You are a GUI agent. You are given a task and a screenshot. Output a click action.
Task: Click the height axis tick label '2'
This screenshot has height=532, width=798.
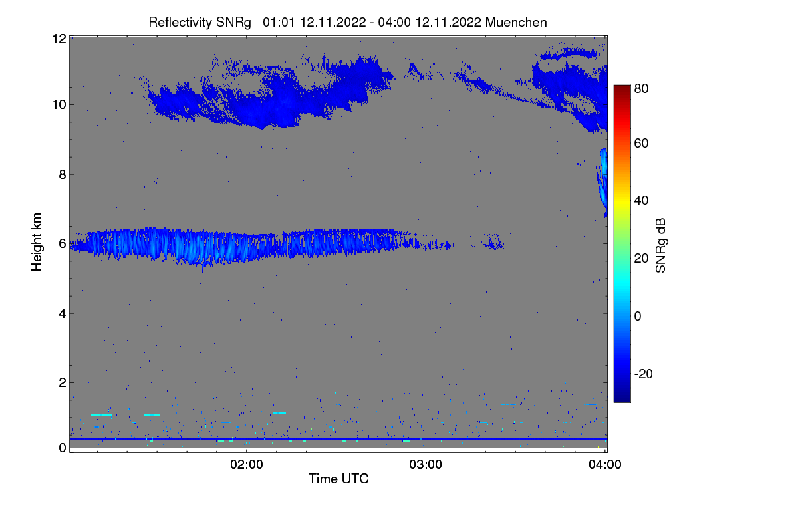pyautogui.click(x=62, y=382)
